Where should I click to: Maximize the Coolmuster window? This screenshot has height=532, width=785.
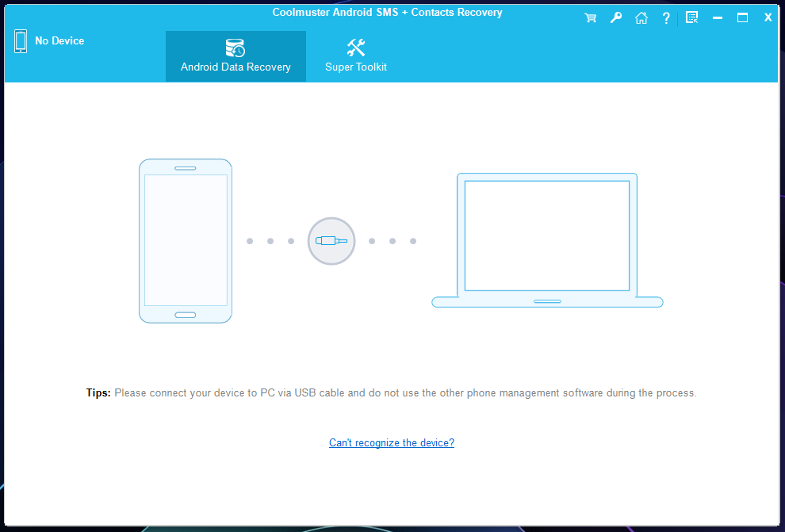tap(742, 18)
